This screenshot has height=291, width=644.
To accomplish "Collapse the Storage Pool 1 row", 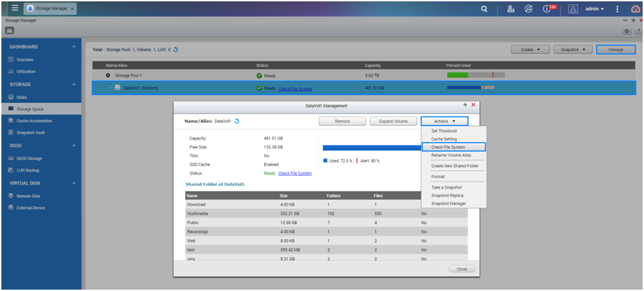I will 108,75.
